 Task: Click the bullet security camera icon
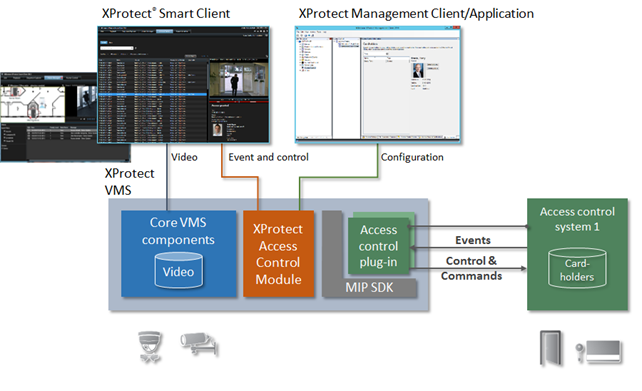click(x=199, y=344)
